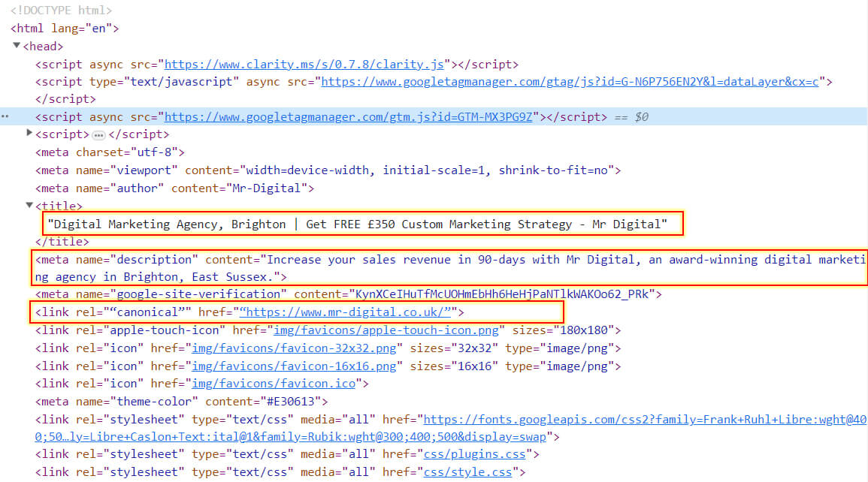868x482 pixels.
Task: Click the ellipsis badge inside the script tag
Action: pos(98,135)
